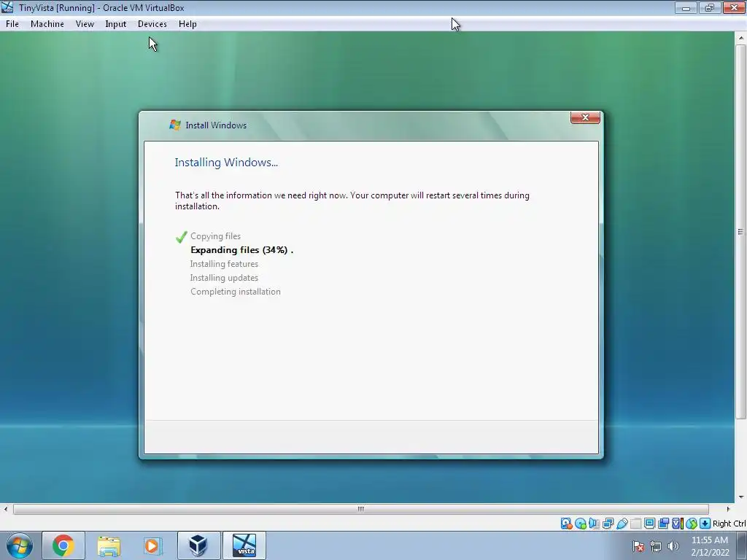The height and width of the screenshot is (560, 747).
Task: Open the Machine menu
Action: (x=47, y=24)
